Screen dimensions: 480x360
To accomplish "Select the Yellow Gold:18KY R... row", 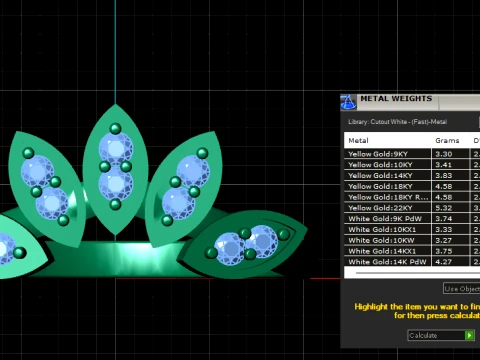I will (x=412, y=197).
